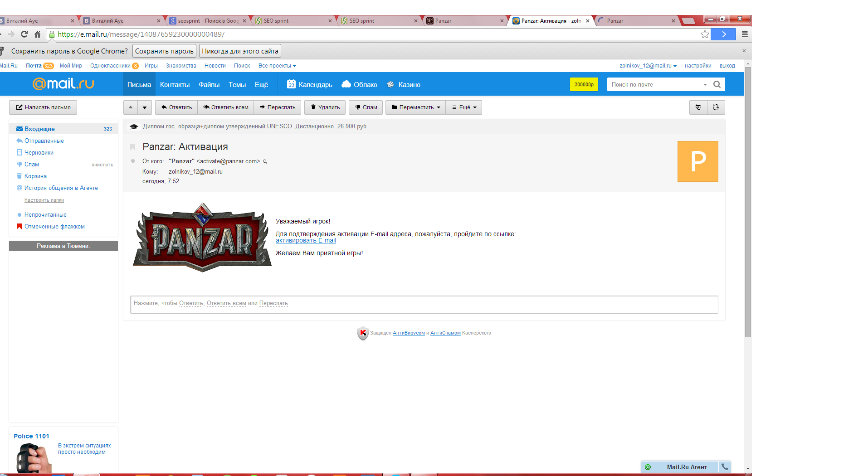
Task: Expand the Ещё menu in blue bar
Action: 261,84
